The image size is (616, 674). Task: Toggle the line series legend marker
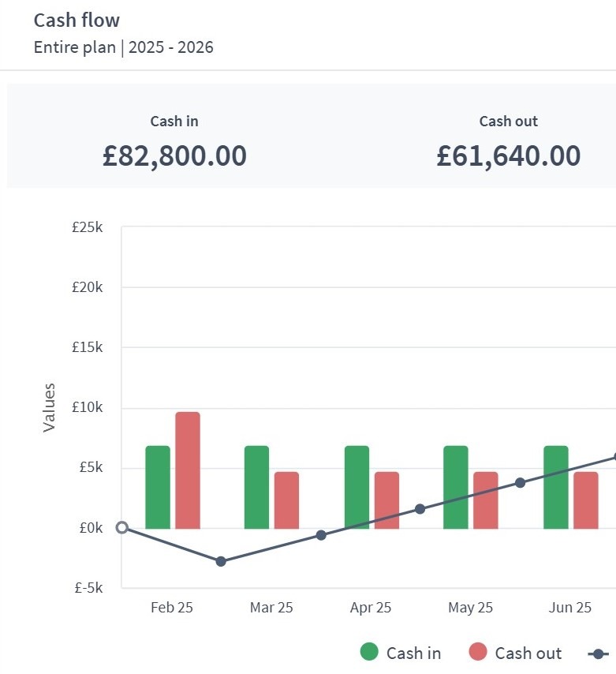click(x=599, y=653)
